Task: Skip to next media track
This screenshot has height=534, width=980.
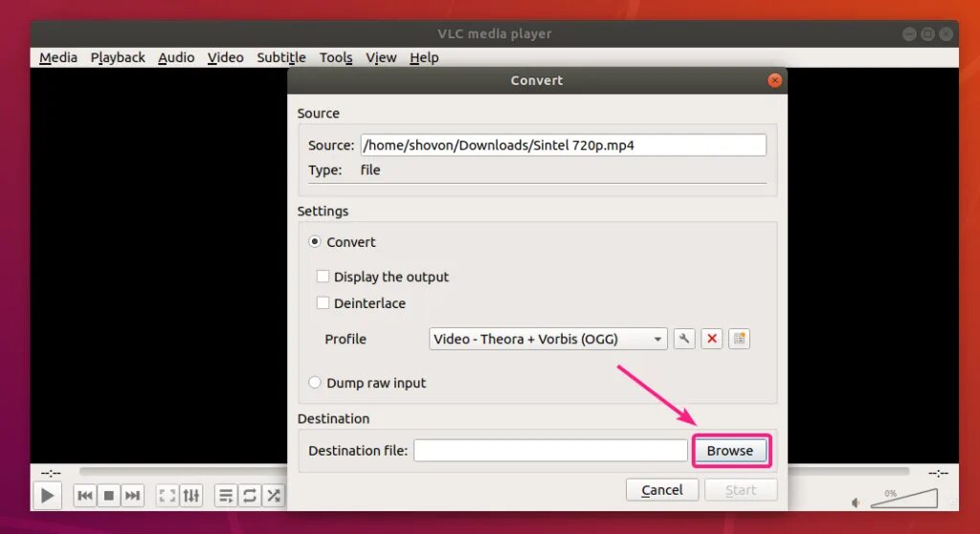Action: pyautogui.click(x=132, y=496)
